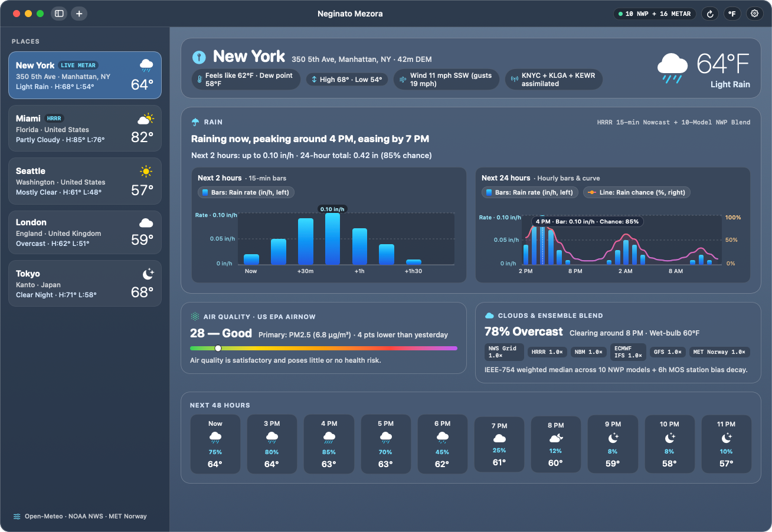The height and width of the screenshot is (532, 772).
Task: Click the air quality index slider knob
Action: click(x=218, y=348)
